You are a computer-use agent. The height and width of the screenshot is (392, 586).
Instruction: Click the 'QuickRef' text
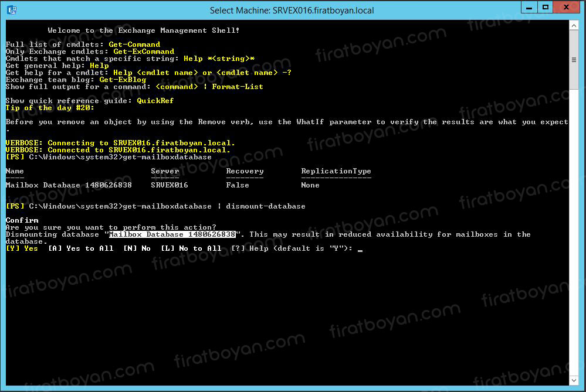155,101
